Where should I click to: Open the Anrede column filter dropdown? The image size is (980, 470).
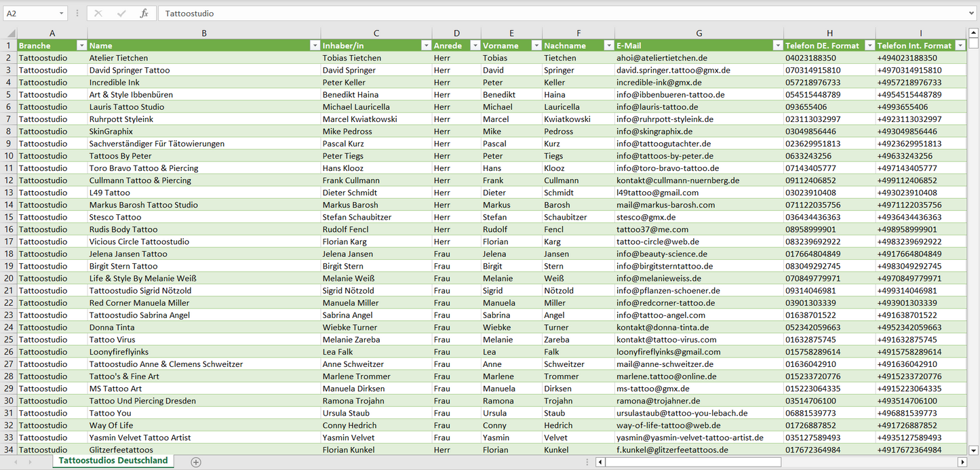click(x=475, y=45)
